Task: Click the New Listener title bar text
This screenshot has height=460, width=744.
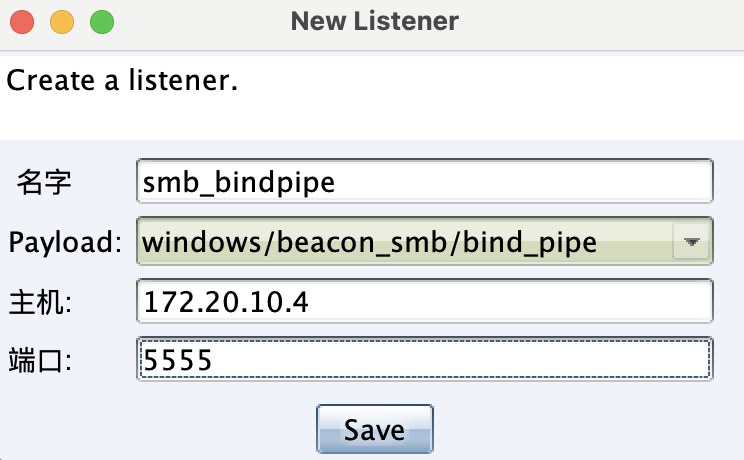Action: click(375, 21)
